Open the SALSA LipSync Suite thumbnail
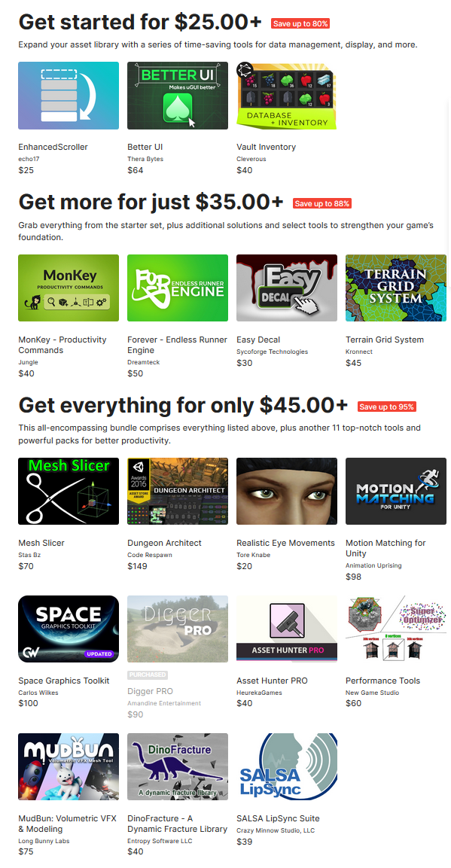 pyautogui.click(x=287, y=766)
